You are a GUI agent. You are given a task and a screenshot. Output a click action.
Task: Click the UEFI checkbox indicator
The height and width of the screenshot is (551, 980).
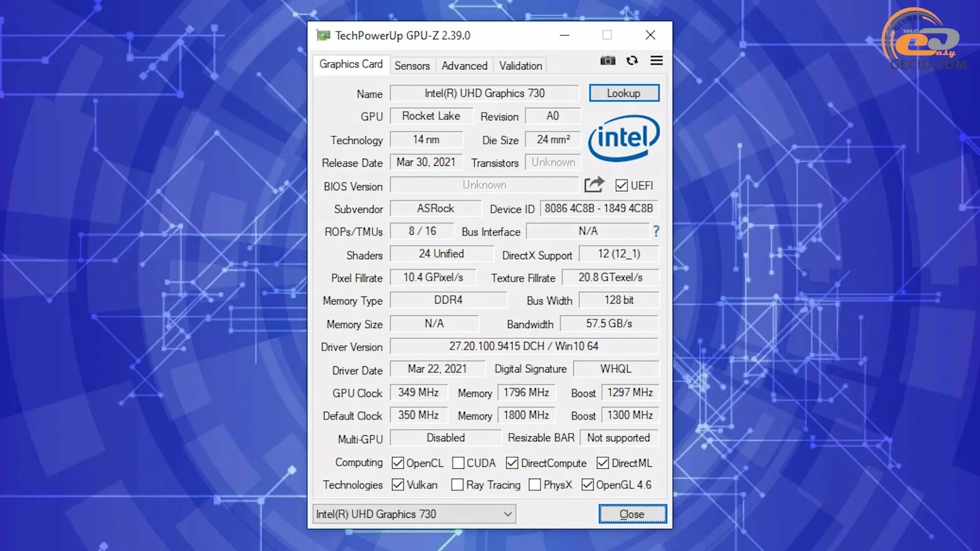coord(620,185)
